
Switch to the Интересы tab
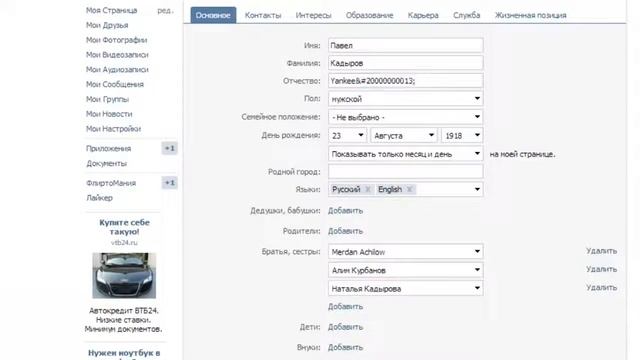tap(313, 16)
